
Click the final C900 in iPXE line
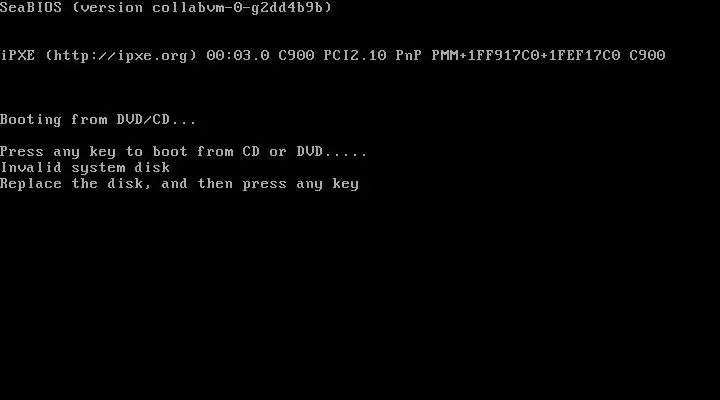(x=647, y=56)
